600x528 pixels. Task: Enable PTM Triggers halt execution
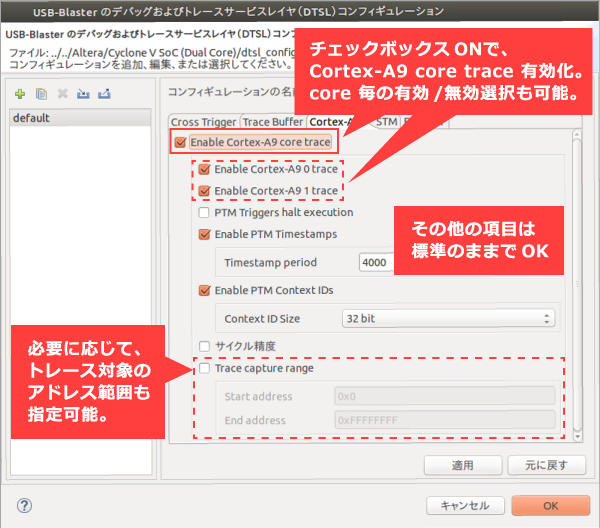click(205, 212)
